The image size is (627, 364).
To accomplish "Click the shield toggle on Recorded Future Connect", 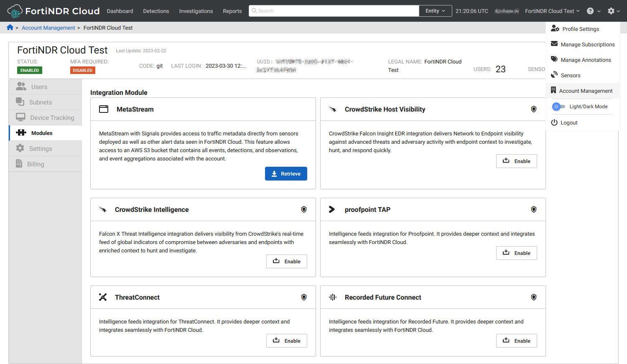I will (534, 297).
